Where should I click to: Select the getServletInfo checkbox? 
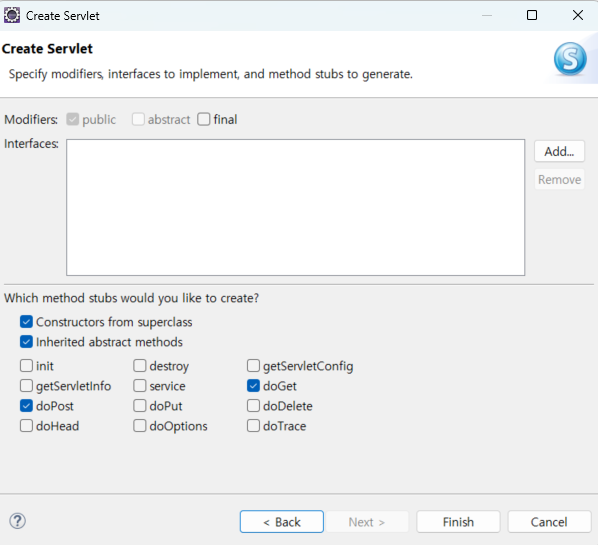pos(26,386)
